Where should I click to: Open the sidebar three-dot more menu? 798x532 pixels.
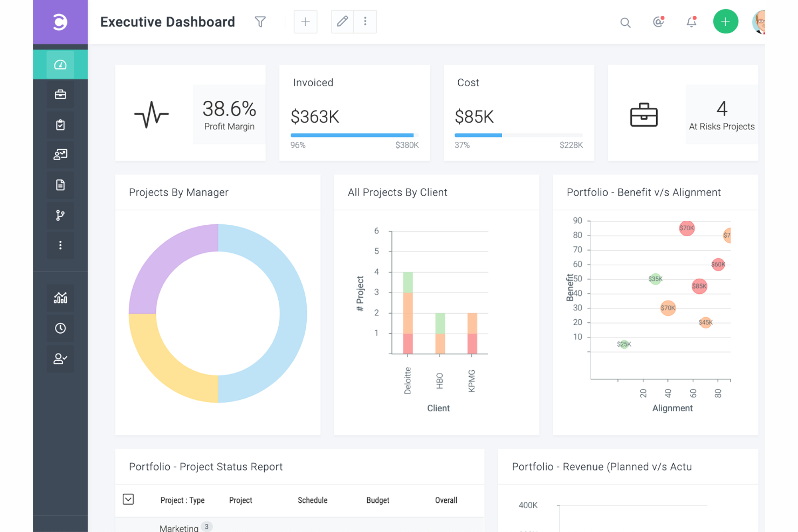(x=60, y=245)
